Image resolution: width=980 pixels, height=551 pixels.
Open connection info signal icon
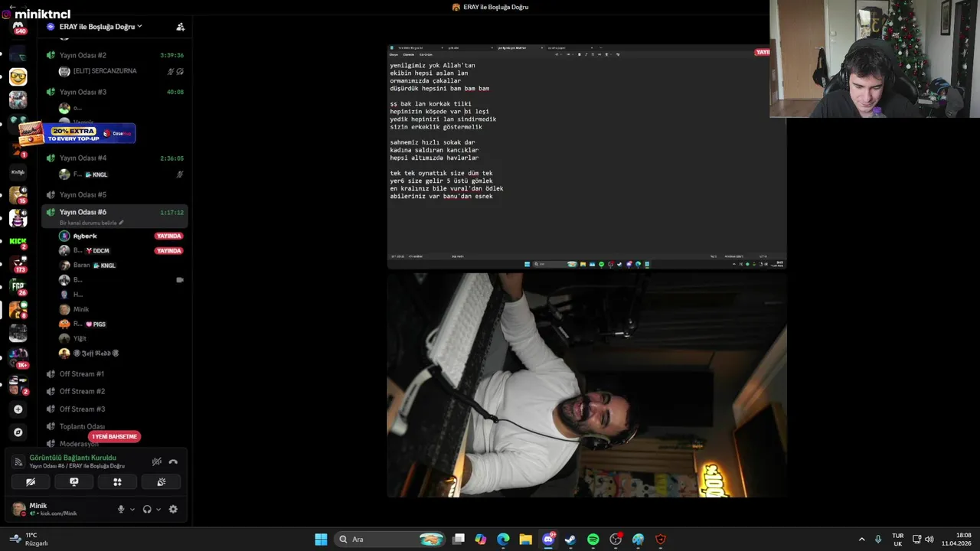pos(18,461)
